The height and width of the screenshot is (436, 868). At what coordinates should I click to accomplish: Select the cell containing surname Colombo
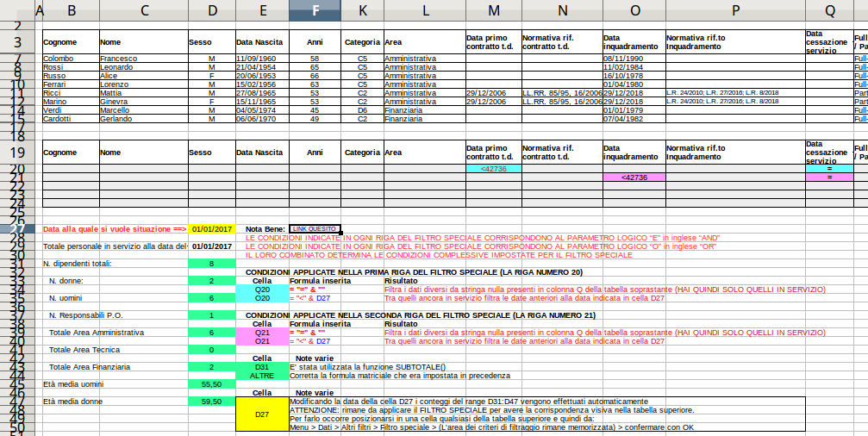(x=70, y=59)
